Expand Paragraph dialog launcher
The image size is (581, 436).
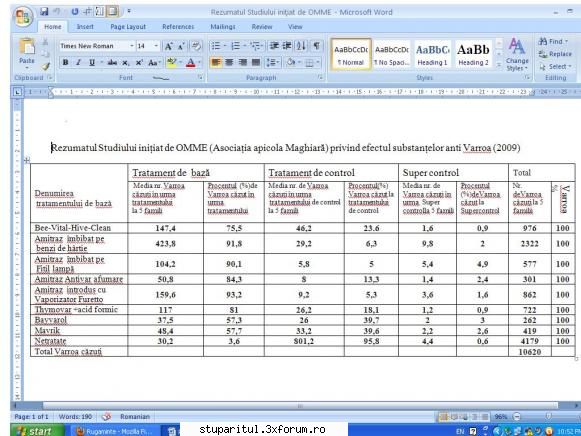(x=319, y=77)
